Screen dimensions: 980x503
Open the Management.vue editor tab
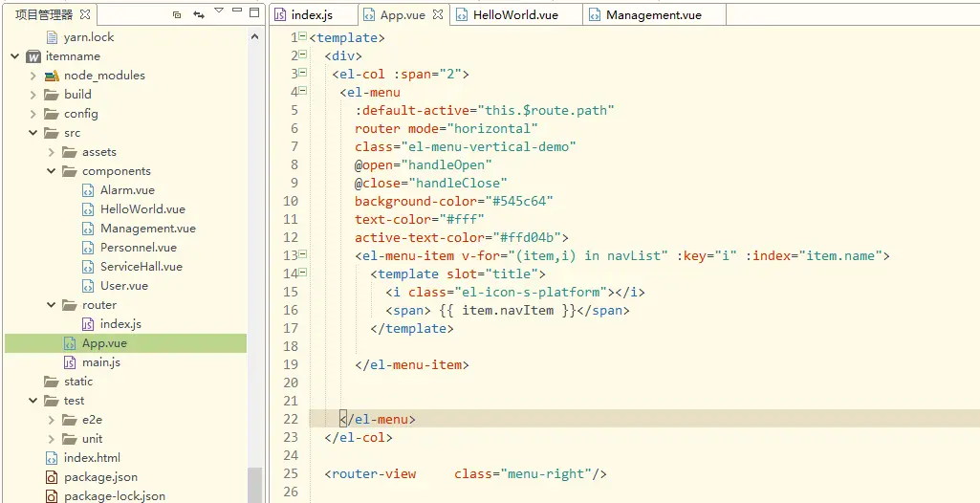tap(645, 15)
